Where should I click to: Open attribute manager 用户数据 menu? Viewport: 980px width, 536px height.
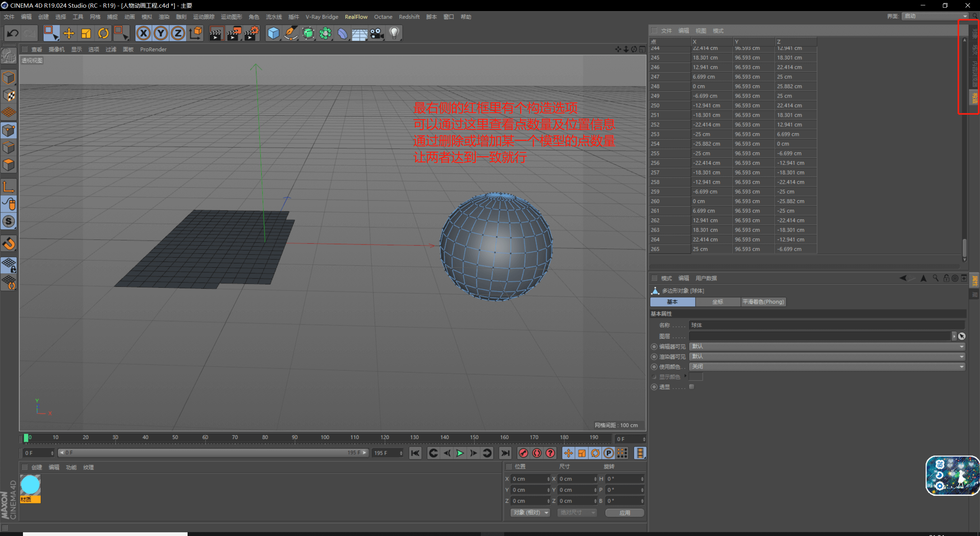(x=706, y=278)
